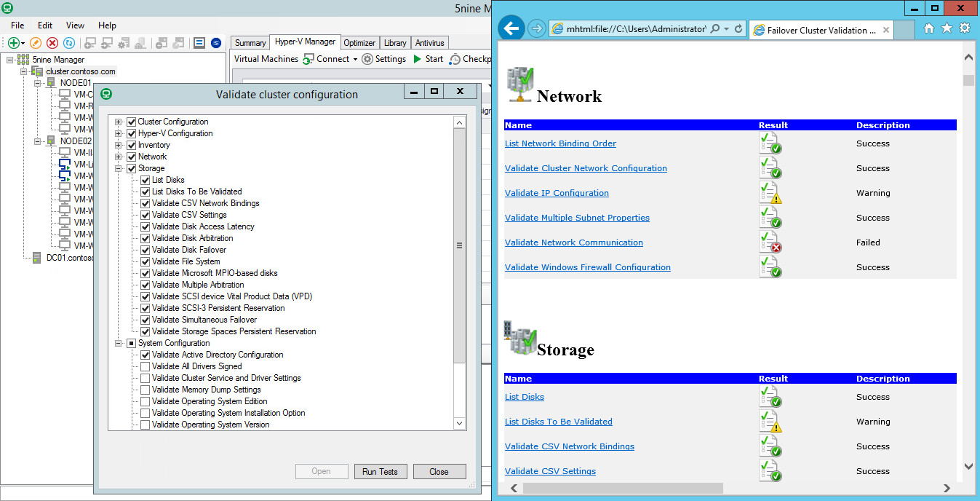
Task: Click warning result icon for Validate IP Configuration
Action: point(770,193)
